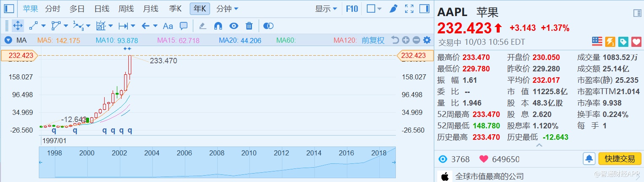Expand the measurement tool dropdown arrow
The image size is (644, 182).
tap(111, 26)
